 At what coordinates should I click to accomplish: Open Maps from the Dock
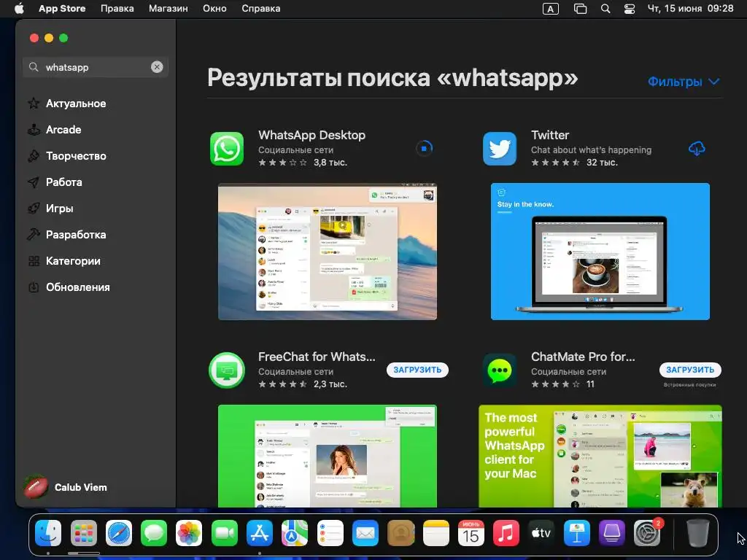[295, 533]
